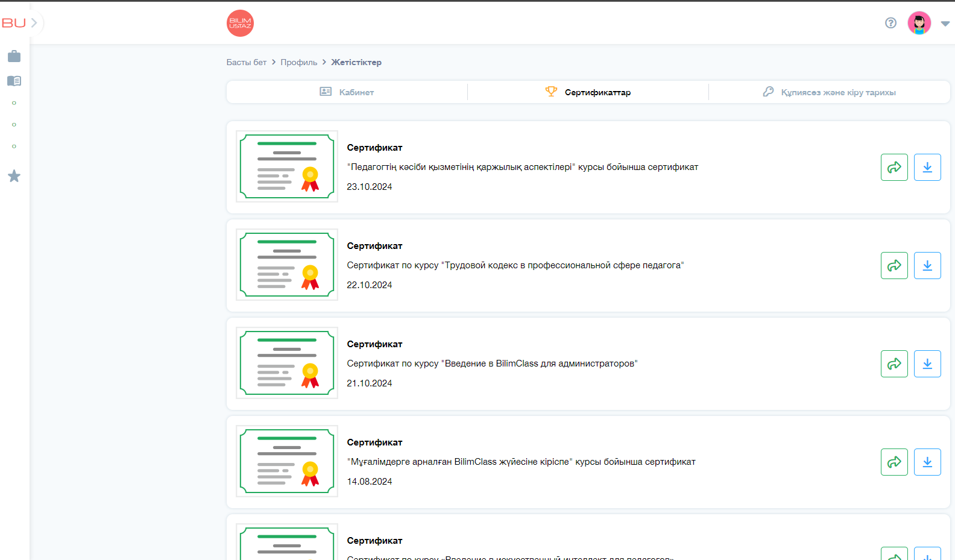Open thumbnail of Трудовой кодекс certificate
This screenshot has width=955, height=560.
287,265
